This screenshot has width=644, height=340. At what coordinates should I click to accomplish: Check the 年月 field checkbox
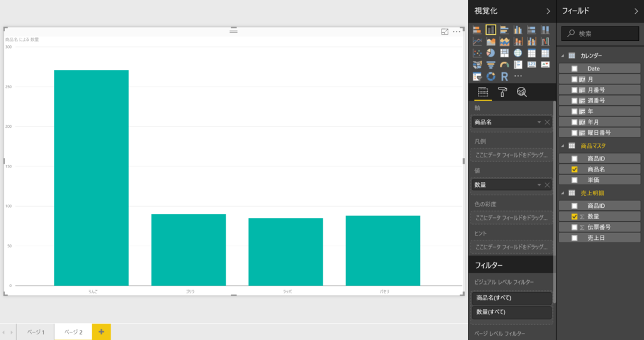574,122
